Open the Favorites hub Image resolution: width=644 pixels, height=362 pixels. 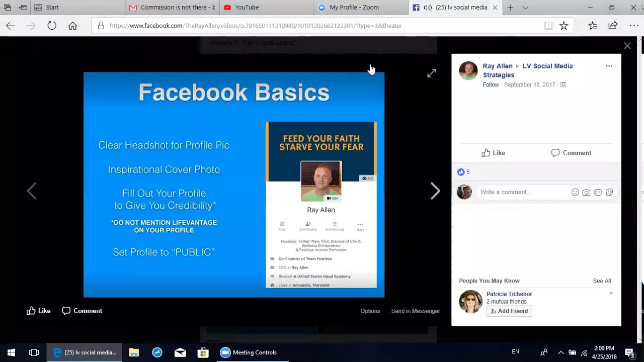(593, 26)
